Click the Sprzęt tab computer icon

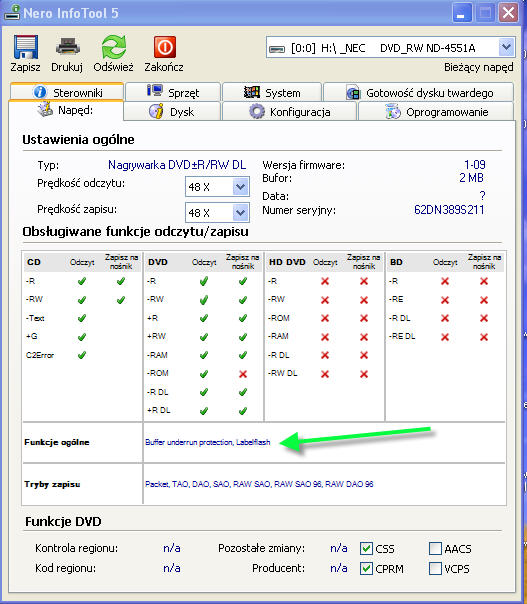(155, 91)
